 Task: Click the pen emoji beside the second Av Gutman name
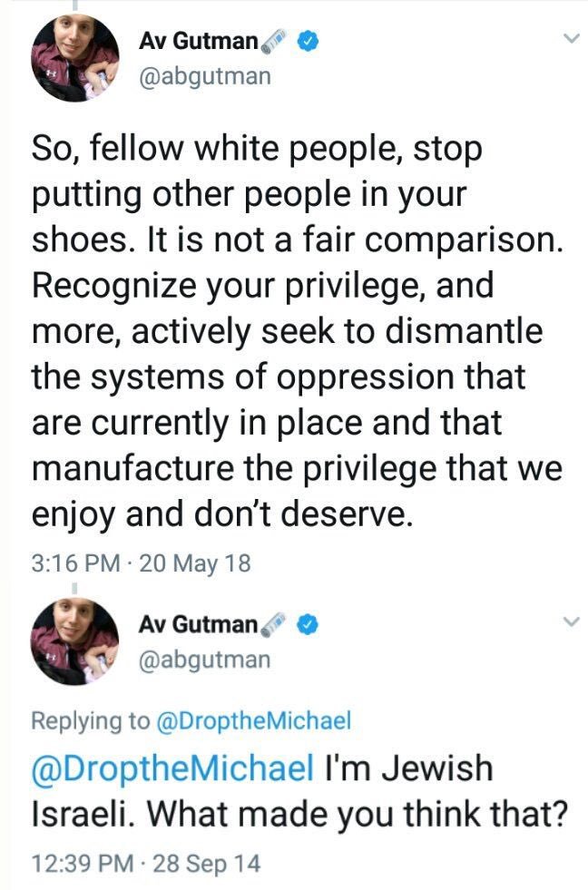(x=274, y=624)
